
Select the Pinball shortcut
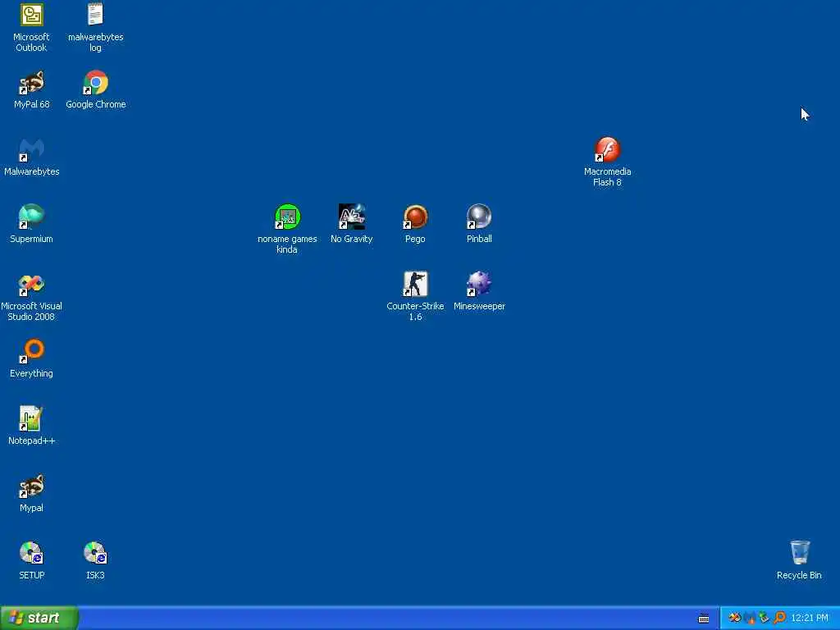pyautogui.click(x=479, y=224)
